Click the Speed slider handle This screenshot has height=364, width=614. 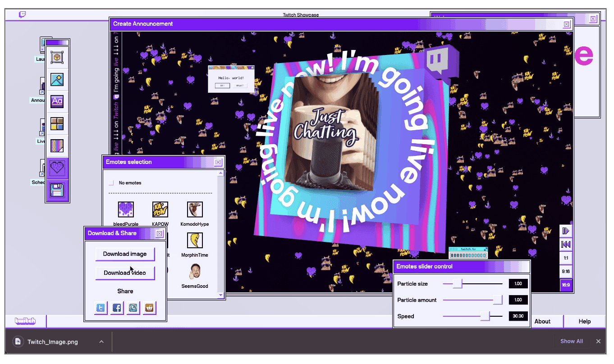(485, 316)
